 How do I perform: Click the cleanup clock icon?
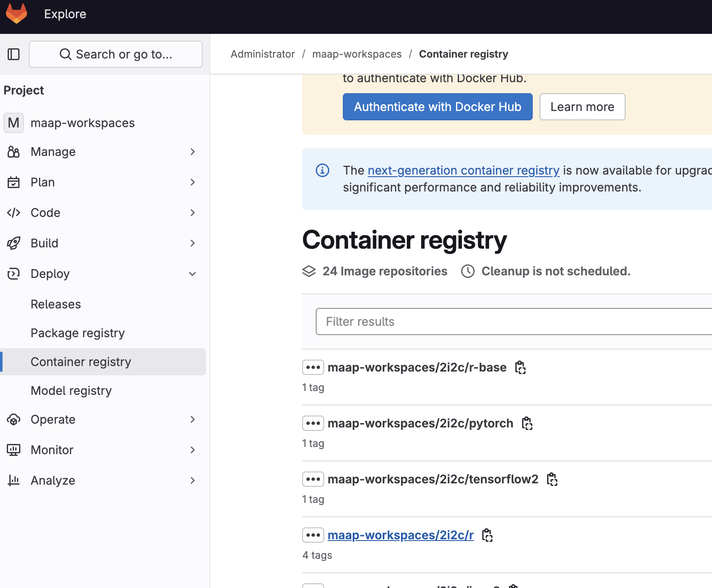click(x=468, y=271)
